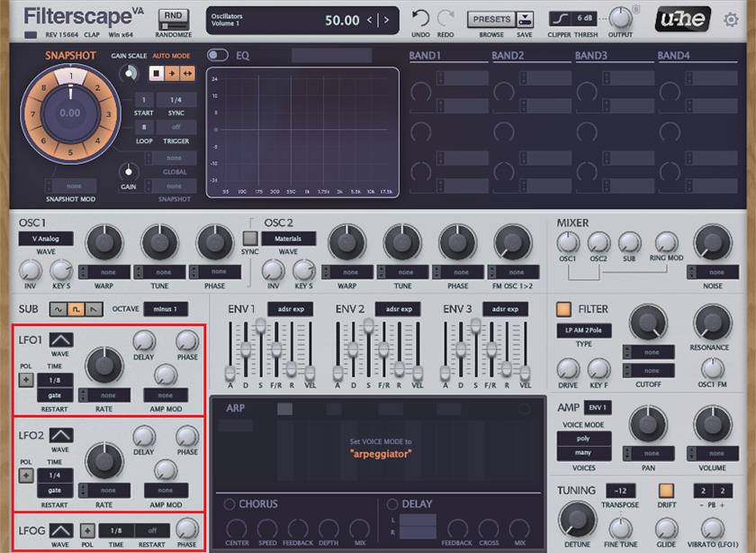Toggle the FILTER on/off orange button

tap(563, 309)
